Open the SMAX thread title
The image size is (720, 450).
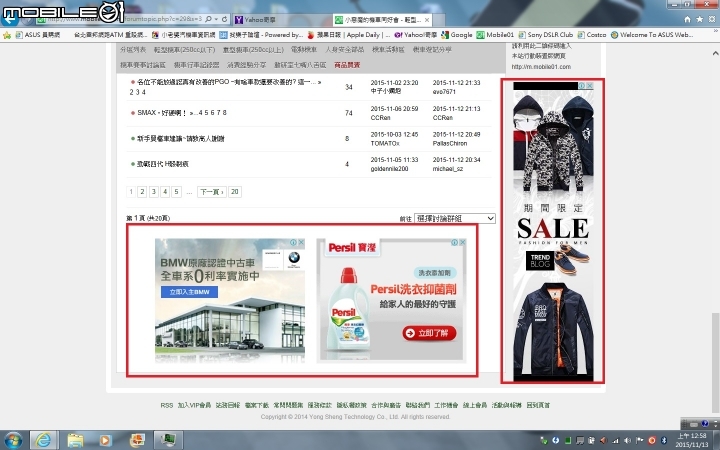[162, 112]
